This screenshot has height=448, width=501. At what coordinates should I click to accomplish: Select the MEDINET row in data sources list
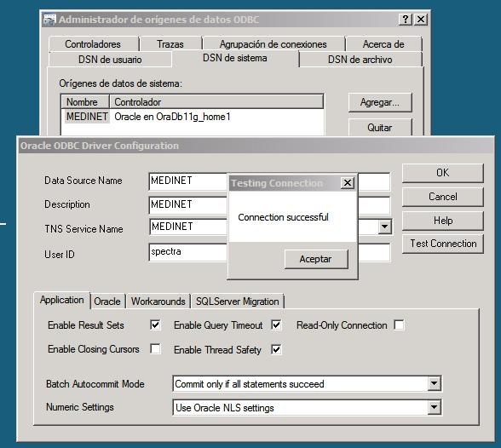click(x=193, y=117)
